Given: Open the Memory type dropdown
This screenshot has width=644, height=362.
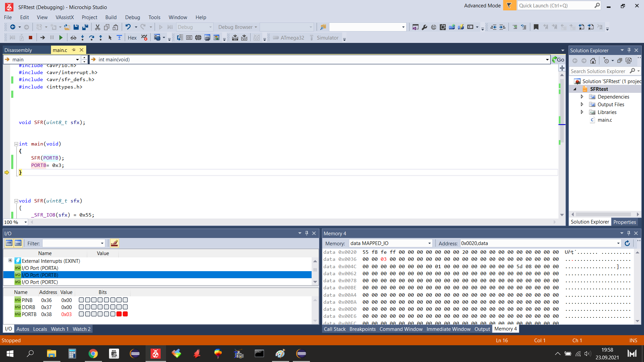Looking at the screenshot, I should [x=429, y=243].
